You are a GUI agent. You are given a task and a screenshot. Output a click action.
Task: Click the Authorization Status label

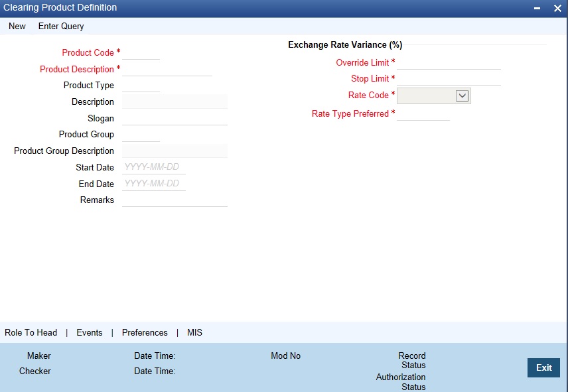[x=401, y=382]
